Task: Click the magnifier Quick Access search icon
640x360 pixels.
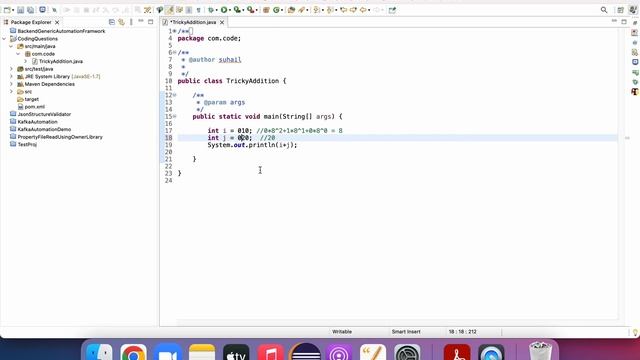Action: (x=604, y=10)
